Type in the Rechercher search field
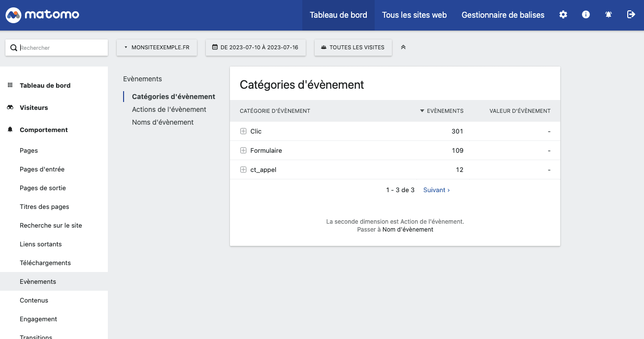 [59, 47]
